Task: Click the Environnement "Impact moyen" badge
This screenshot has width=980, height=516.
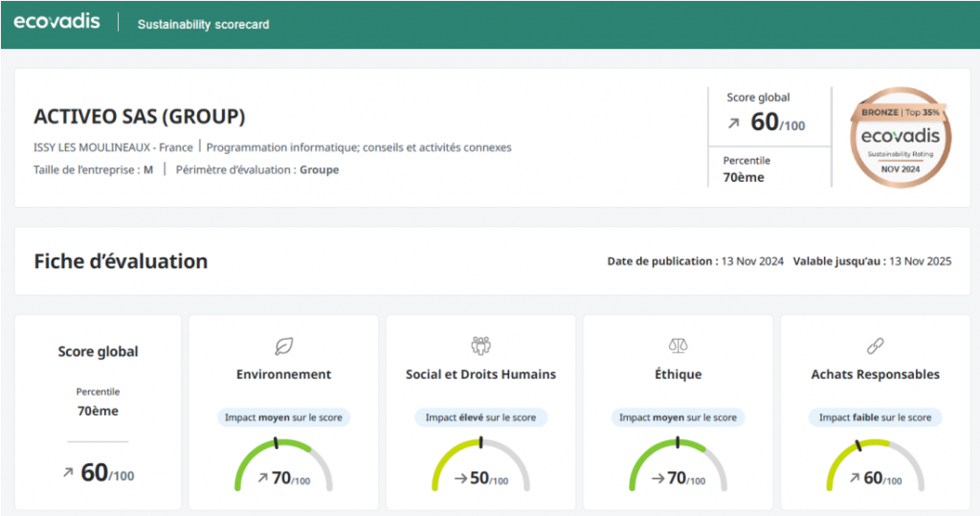Action: click(x=283, y=417)
